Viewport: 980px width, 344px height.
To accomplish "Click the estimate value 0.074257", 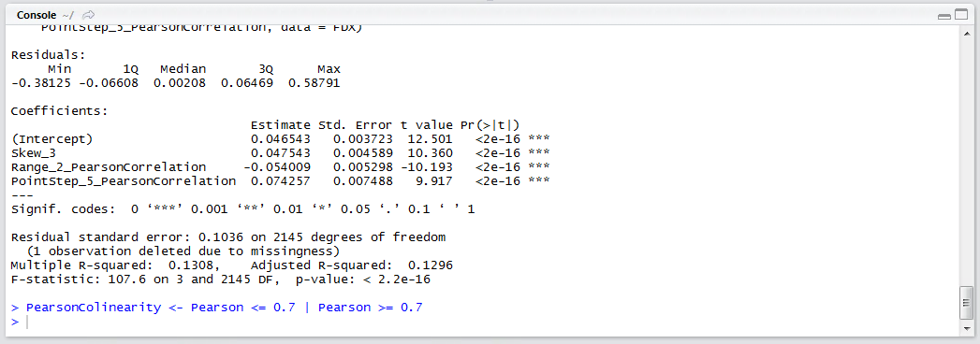I will [281, 181].
